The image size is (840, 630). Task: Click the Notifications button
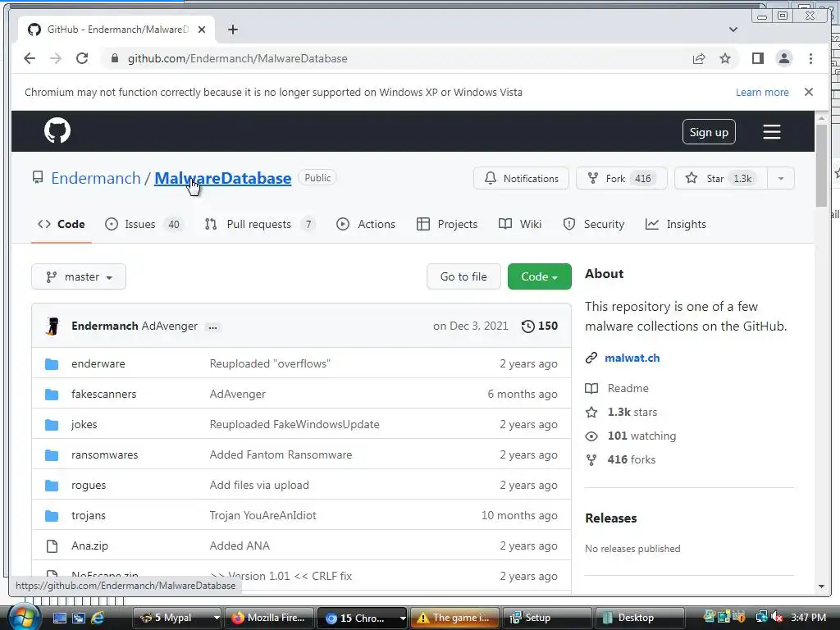coord(521,178)
